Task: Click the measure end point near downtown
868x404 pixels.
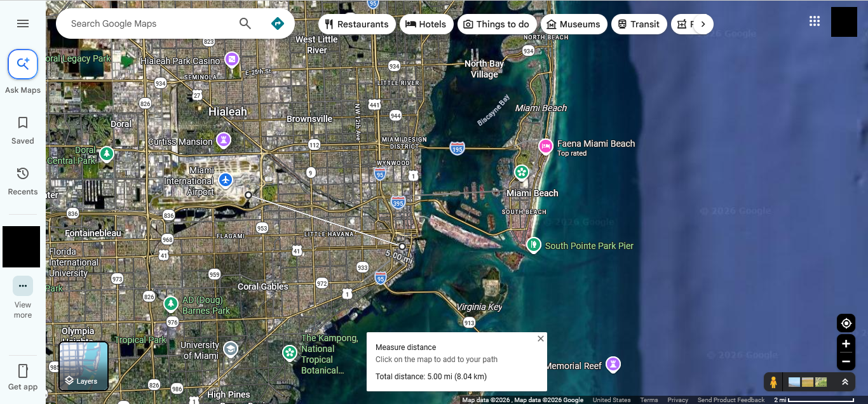Action: tap(402, 246)
